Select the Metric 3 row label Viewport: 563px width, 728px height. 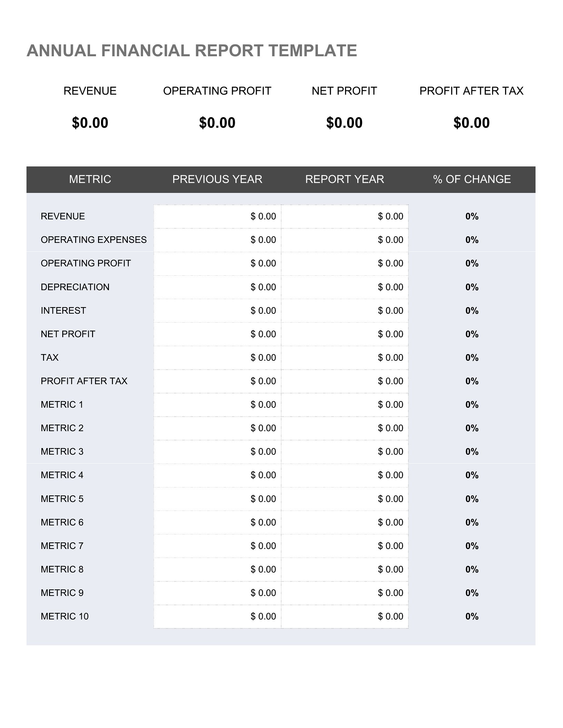[62, 452]
